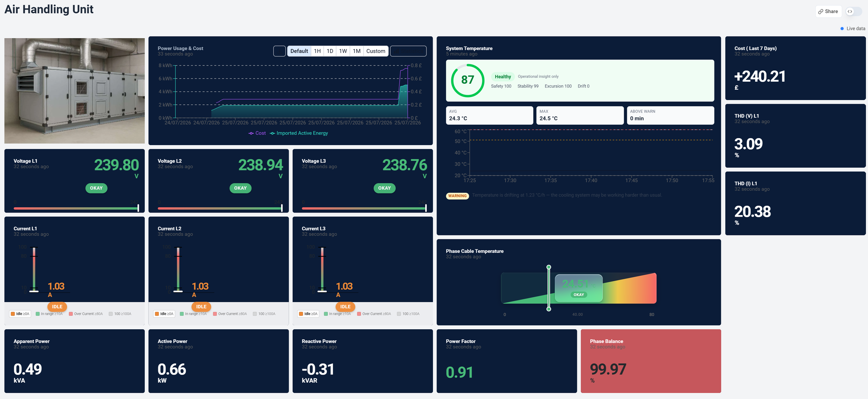Toggle In range ≥10A legend in Current L3
868x399 pixels.
[337, 314]
